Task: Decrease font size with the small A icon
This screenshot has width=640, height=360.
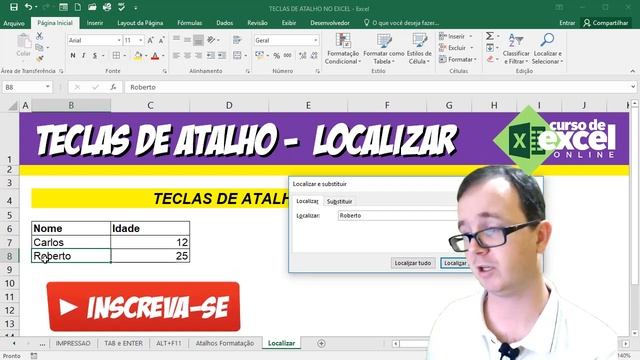Action: click(x=162, y=40)
